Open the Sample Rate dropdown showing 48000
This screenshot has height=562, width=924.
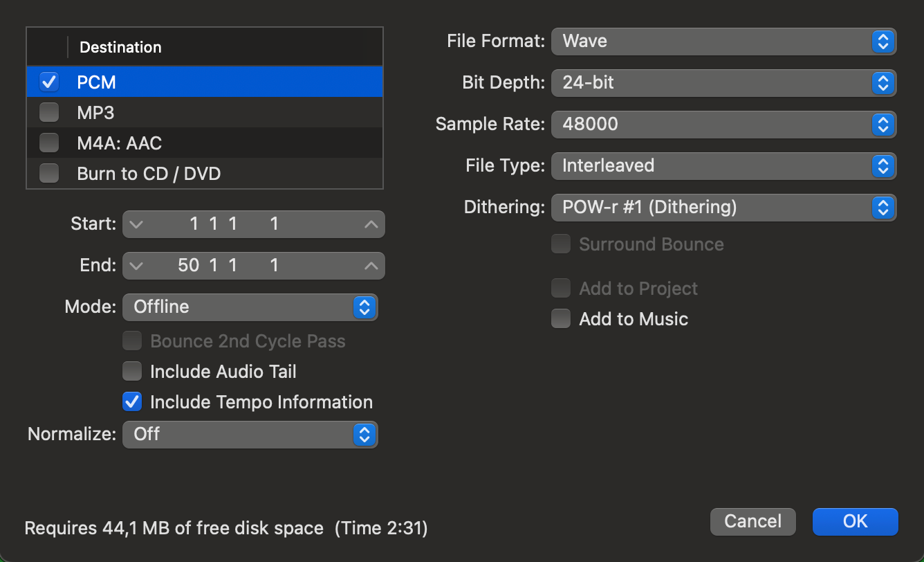(x=723, y=125)
